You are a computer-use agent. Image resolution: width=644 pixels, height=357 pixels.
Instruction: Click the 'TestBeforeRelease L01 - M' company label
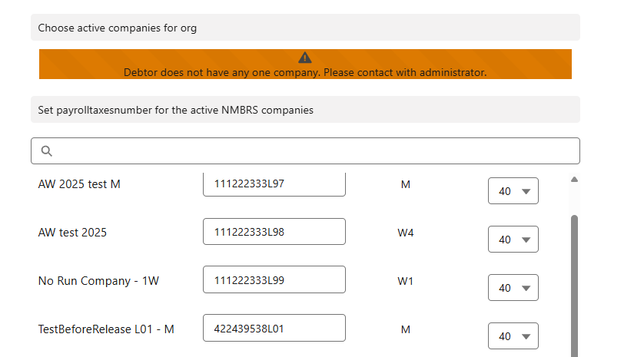[x=106, y=329]
